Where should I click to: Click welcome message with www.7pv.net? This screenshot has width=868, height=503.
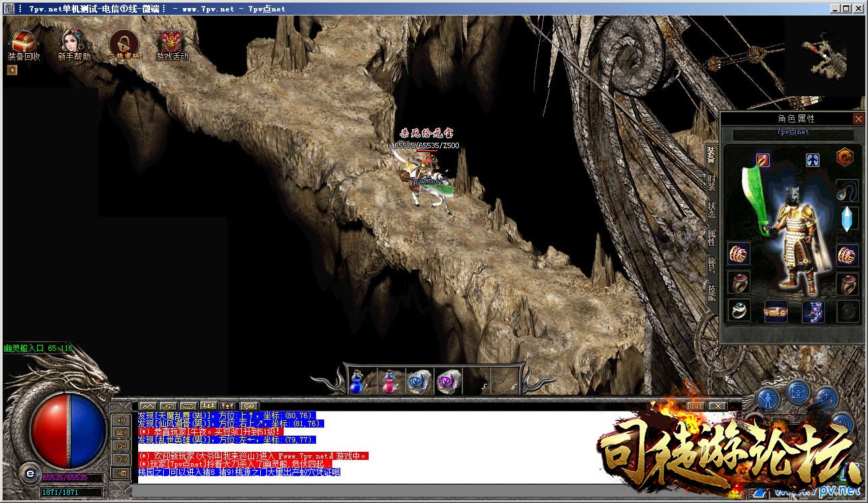pyautogui.click(x=253, y=456)
